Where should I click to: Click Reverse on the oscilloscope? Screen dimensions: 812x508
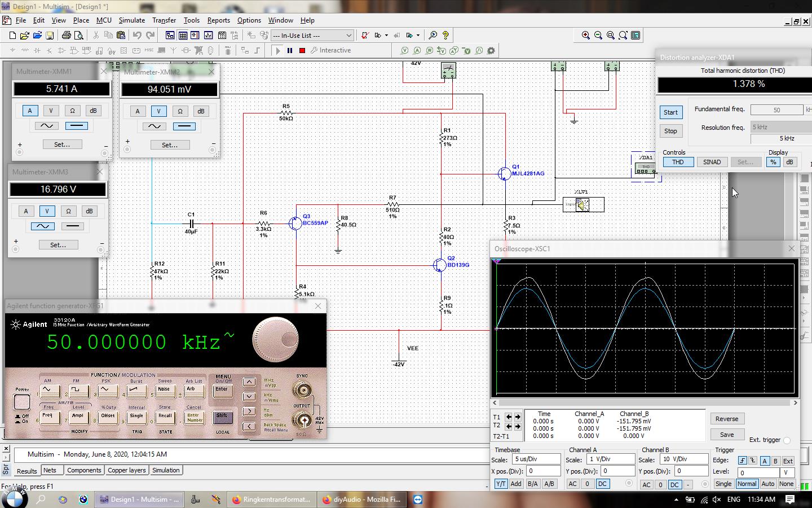click(x=727, y=419)
